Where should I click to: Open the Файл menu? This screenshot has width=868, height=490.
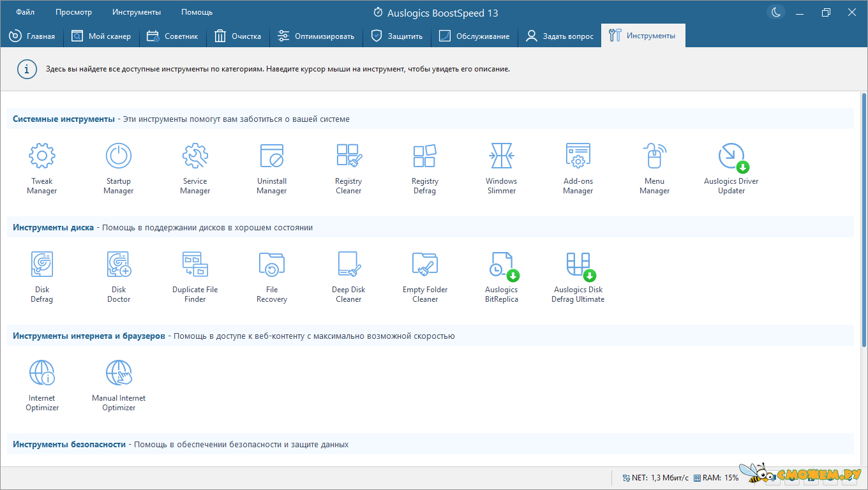pyautogui.click(x=26, y=12)
